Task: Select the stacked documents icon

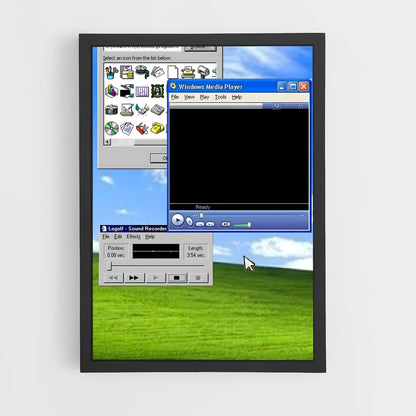Action: click(x=127, y=128)
